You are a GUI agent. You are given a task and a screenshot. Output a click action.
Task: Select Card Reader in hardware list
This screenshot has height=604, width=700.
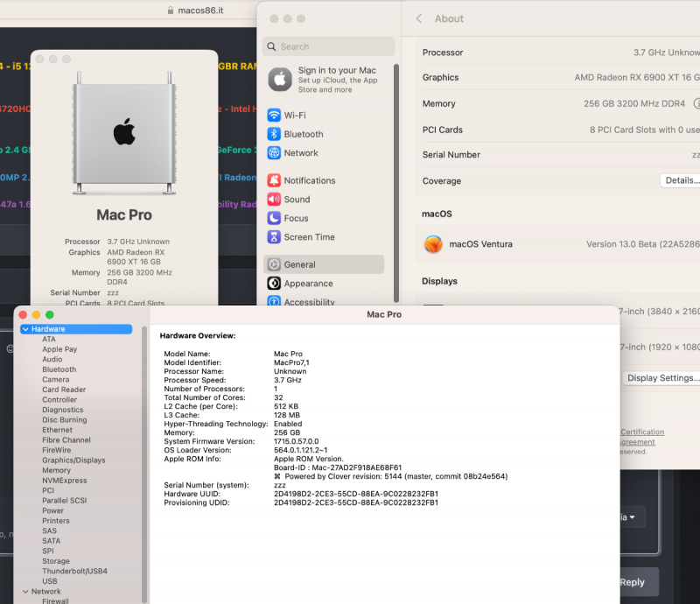64,390
